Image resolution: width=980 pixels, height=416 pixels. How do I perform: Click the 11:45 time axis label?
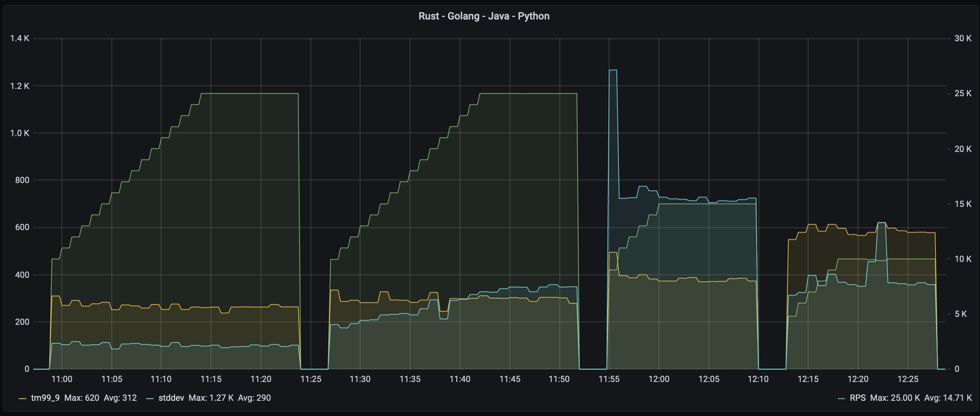coord(510,379)
